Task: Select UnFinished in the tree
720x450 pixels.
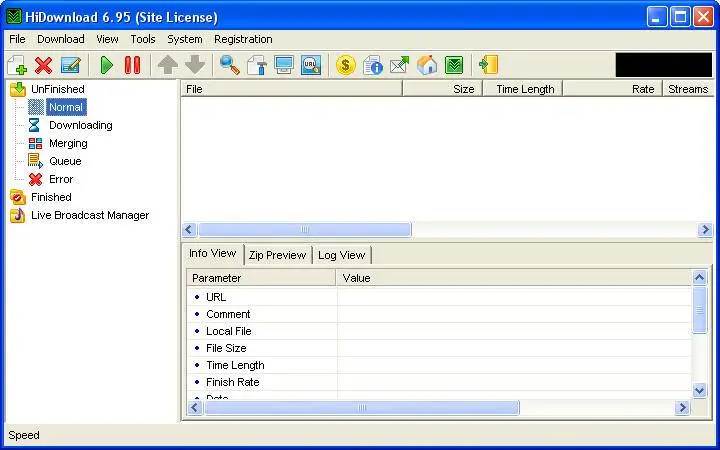Action: click(x=57, y=89)
